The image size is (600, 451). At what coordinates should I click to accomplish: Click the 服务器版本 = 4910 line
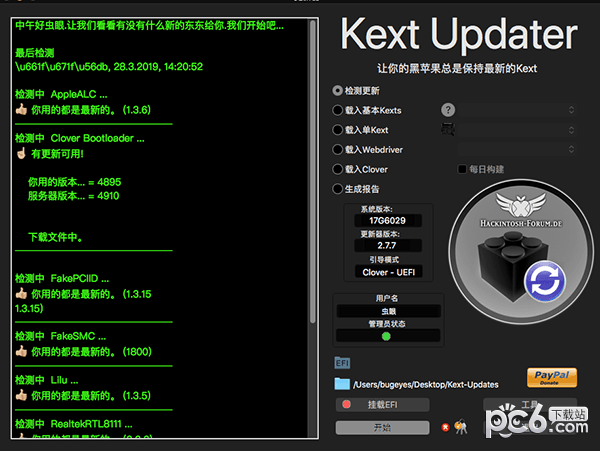pos(73,196)
